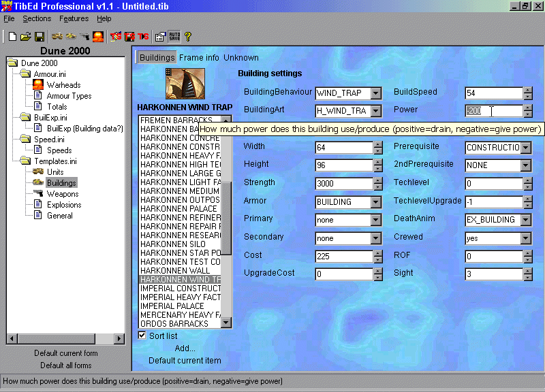Click the Add... button

click(x=185, y=348)
